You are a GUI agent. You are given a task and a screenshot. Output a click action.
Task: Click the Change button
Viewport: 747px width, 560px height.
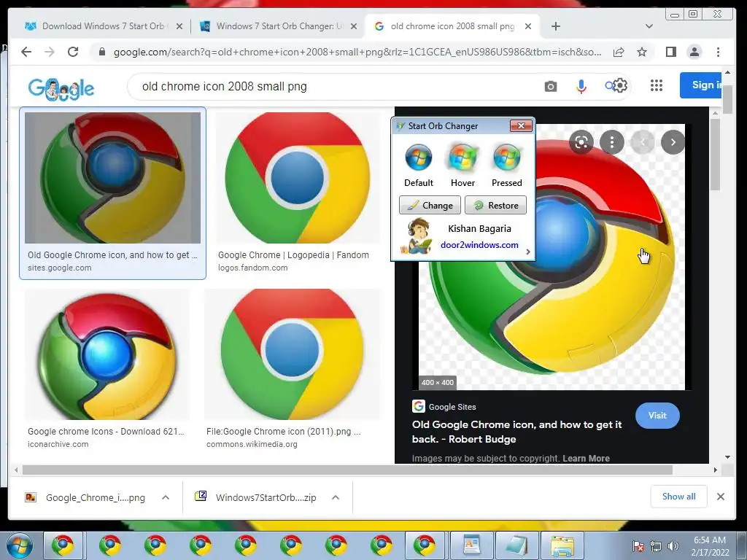click(x=430, y=205)
